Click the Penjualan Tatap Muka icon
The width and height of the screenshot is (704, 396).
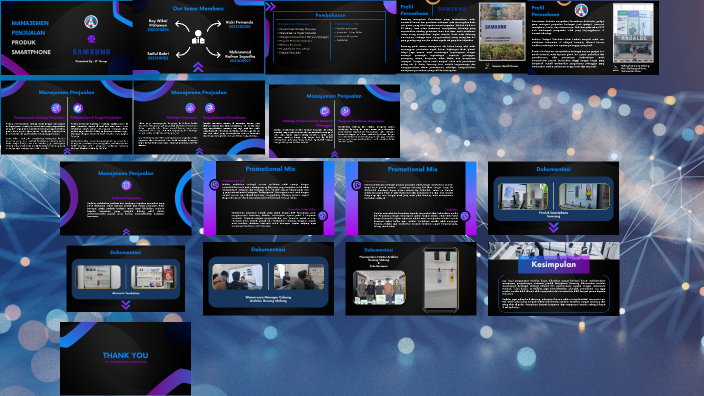tap(323, 216)
